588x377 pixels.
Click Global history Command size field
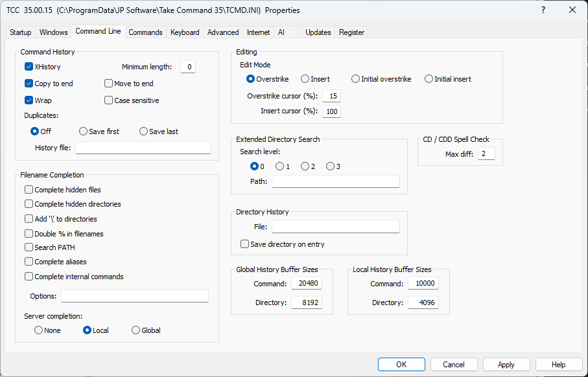tap(307, 283)
